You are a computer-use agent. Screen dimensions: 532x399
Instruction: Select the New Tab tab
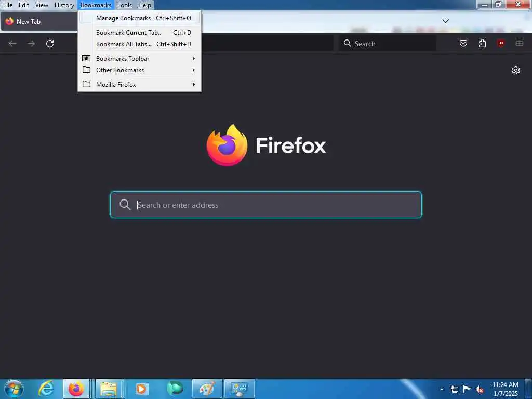(x=39, y=21)
